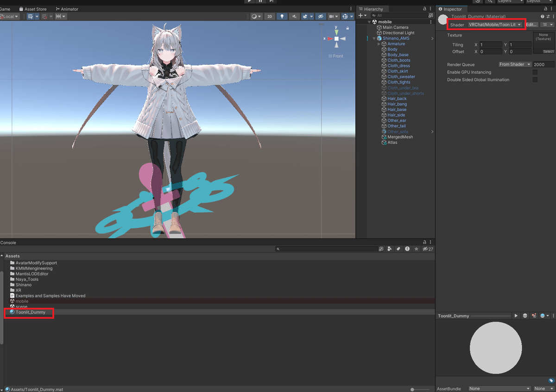Open the Shader dropdown VRChat/Mobile/Toon Lit
556x392 pixels.
[495, 25]
